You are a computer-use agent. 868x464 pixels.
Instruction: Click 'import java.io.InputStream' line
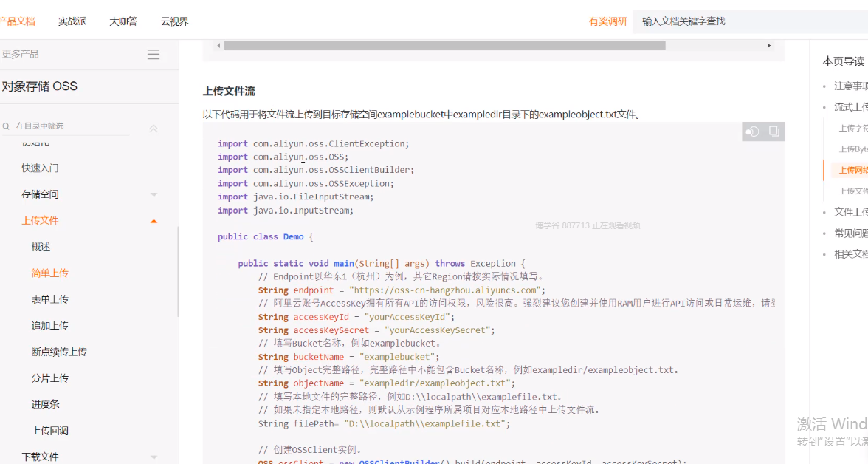(x=286, y=211)
